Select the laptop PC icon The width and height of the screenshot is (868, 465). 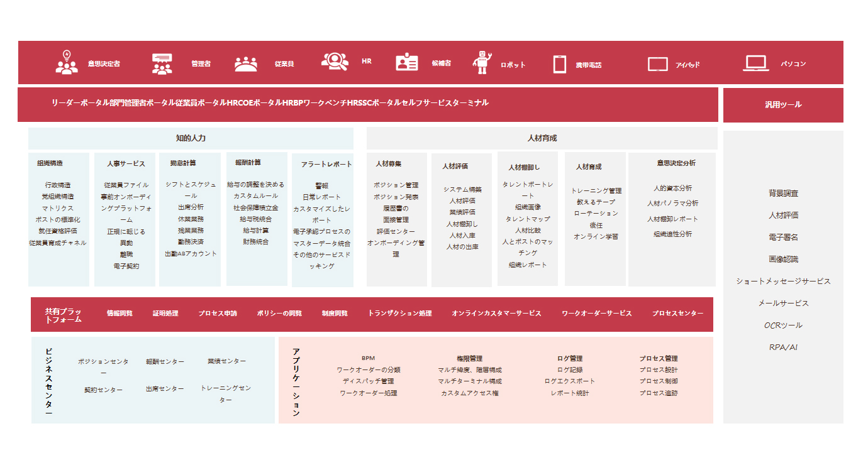[x=756, y=63]
